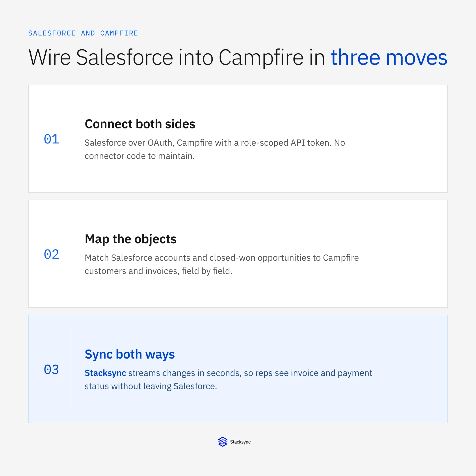Click the Stacksync logo icon in the footer
This screenshot has height=476, width=476.
(x=223, y=442)
